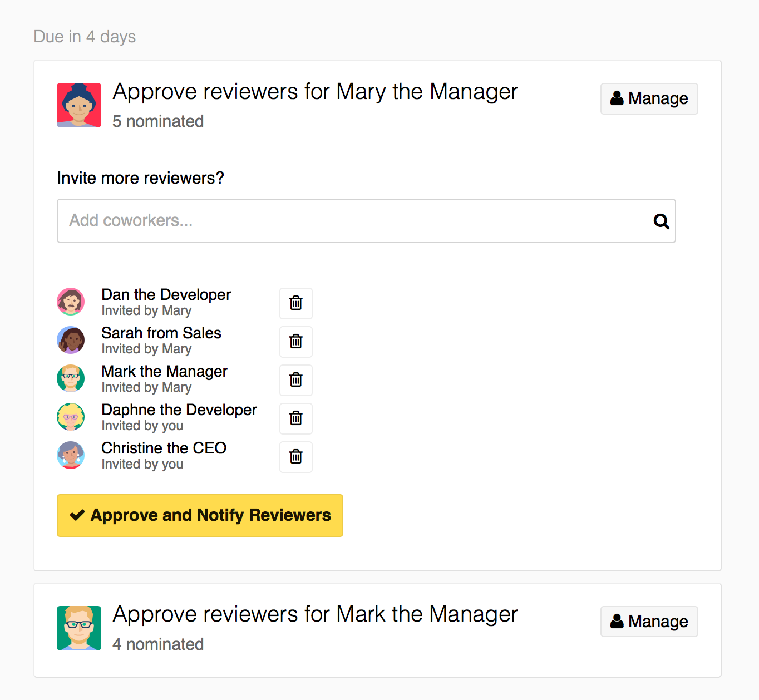Delete Christine the CEO nomination
This screenshot has width=759, height=700.
[x=295, y=457]
